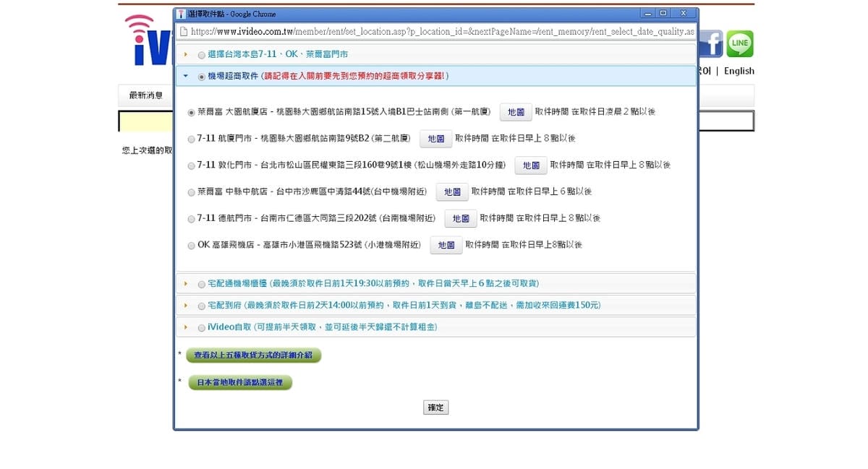Screen dimensions: 868x469
Task: Choose 7-11 敦化門市 pickup radio
Action: click(x=191, y=165)
